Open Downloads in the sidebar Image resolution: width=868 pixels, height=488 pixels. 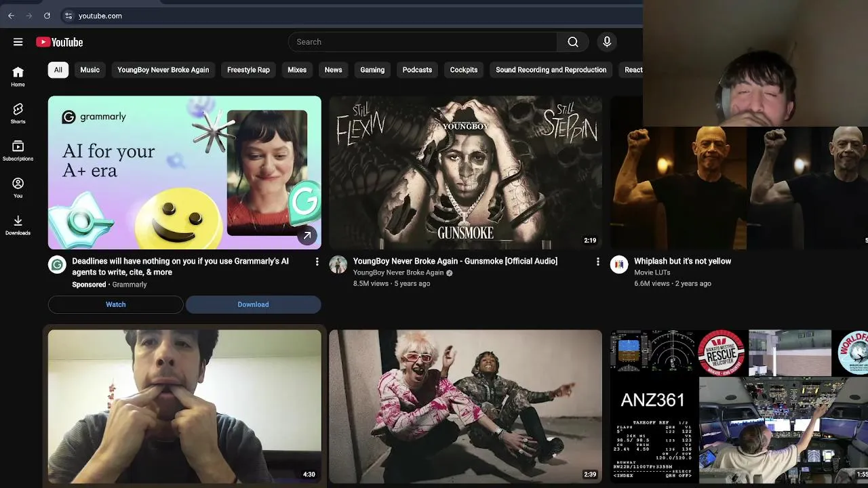point(18,225)
